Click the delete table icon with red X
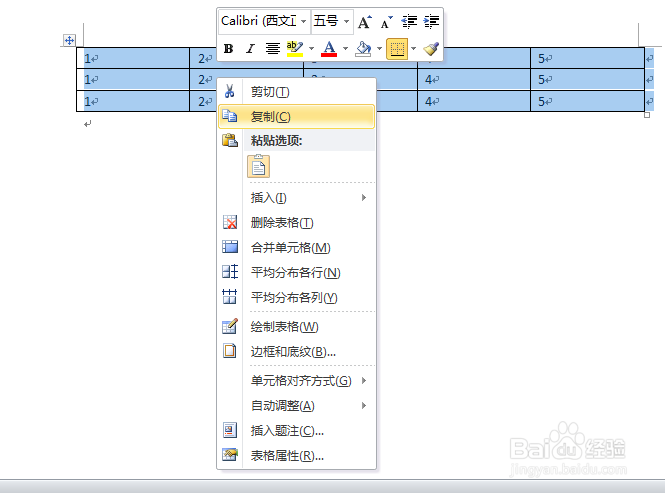Screen dimensions: 665x493 230,222
